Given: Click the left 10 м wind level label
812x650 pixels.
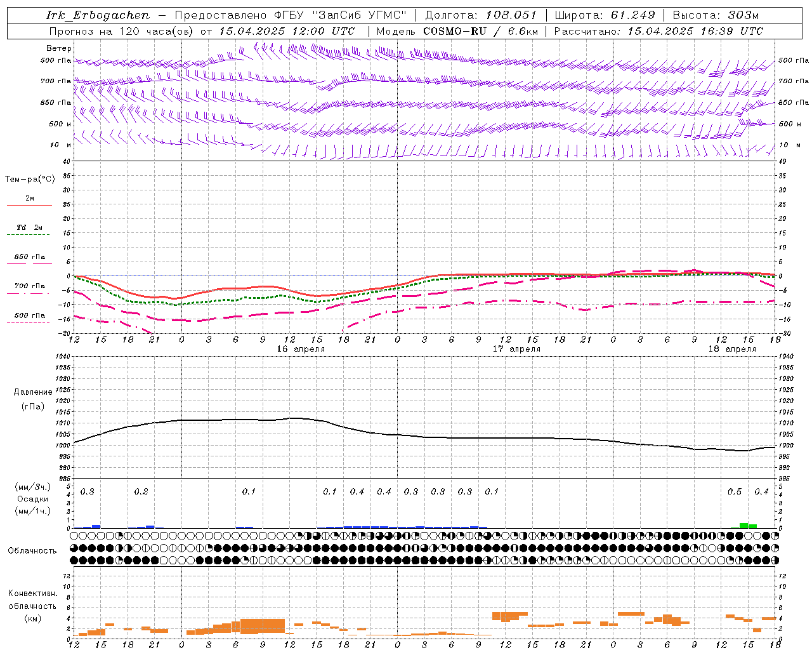Looking at the screenshot, I should (x=60, y=145).
